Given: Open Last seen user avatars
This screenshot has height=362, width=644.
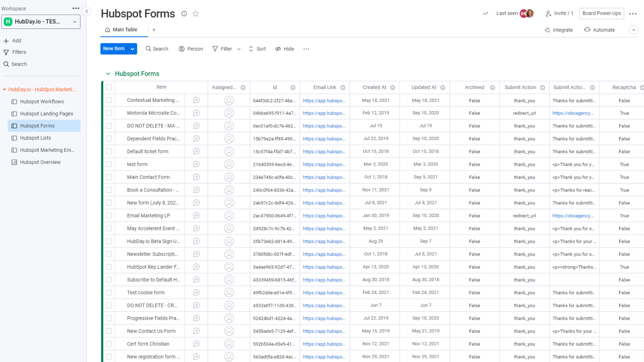Looking at the screenshot, I should (527, 13).
